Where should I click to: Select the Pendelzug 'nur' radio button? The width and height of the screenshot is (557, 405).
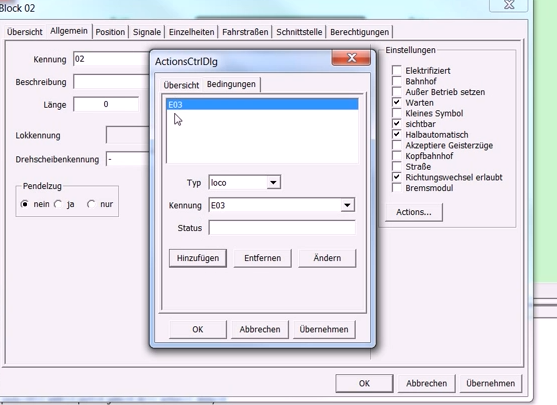(x=91, y=204)
